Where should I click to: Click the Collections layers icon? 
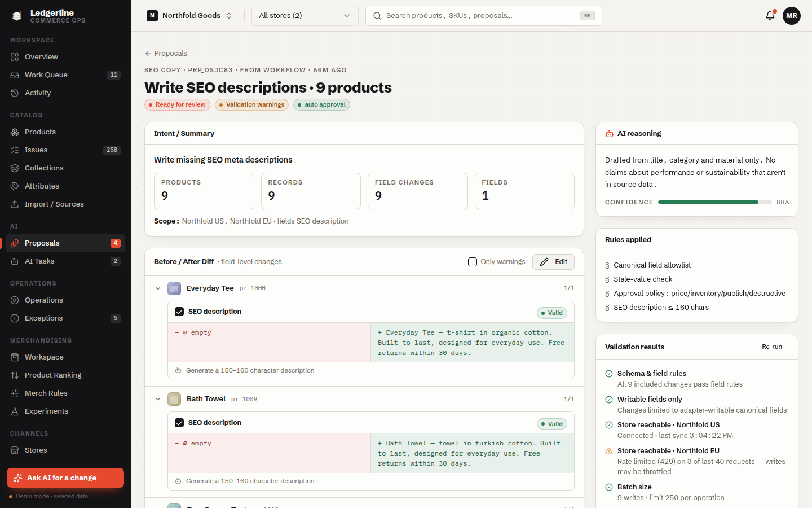15,168
